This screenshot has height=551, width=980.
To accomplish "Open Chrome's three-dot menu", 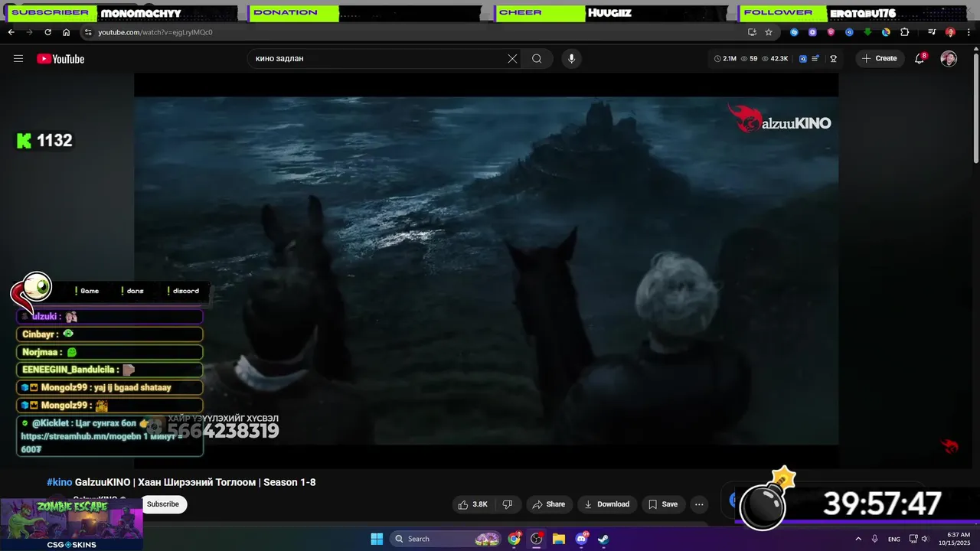I will tap(969, 32).
